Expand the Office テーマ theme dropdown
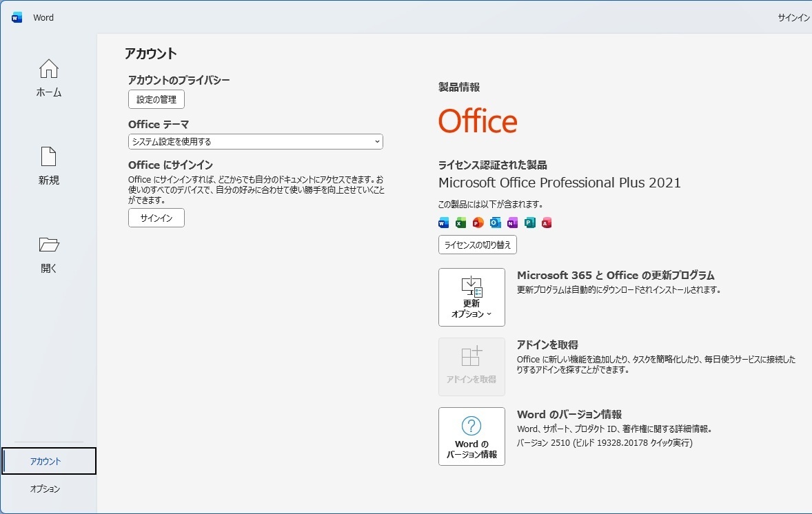This screenshot has height=514, width=812. 255,141
